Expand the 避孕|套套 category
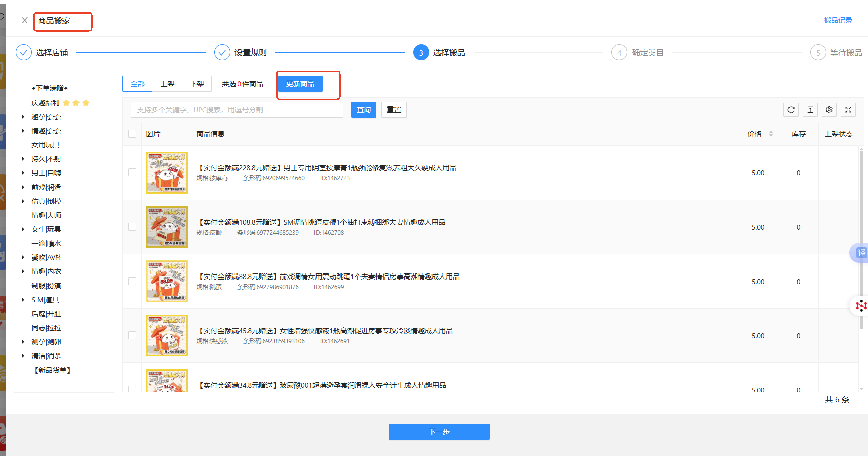This screenshot has height=458, width=868. pos(23,117)
